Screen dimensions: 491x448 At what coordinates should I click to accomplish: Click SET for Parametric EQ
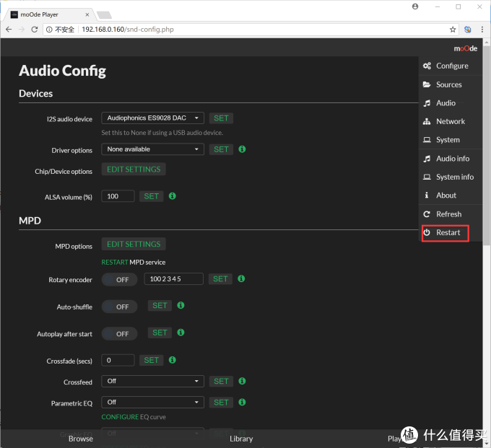click(x=221, y=403)
